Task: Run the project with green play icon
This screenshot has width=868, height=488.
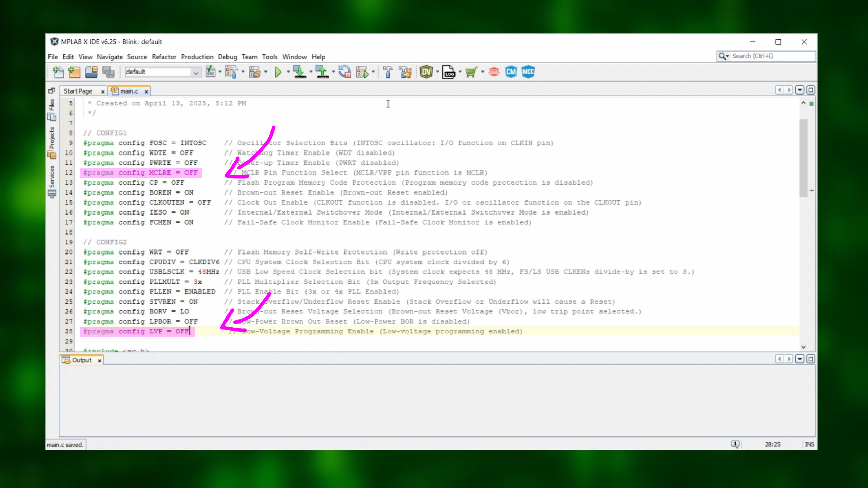Action: [278, 72]
